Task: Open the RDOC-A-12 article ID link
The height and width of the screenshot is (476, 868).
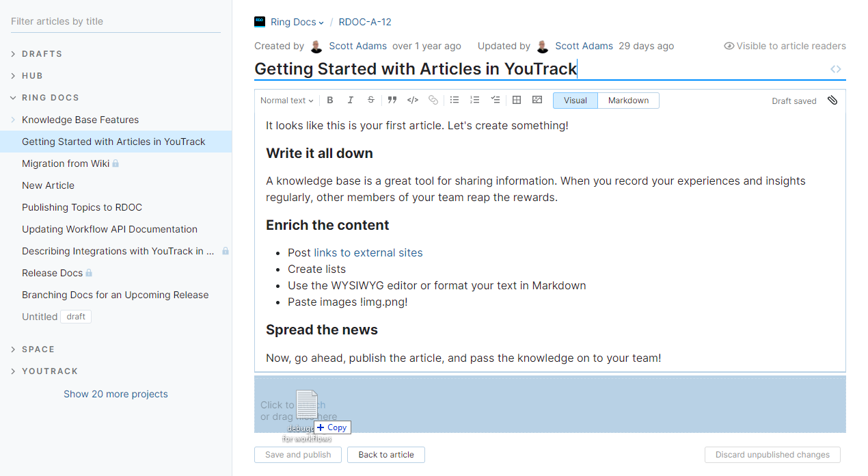Action: [x=365, y=22]
